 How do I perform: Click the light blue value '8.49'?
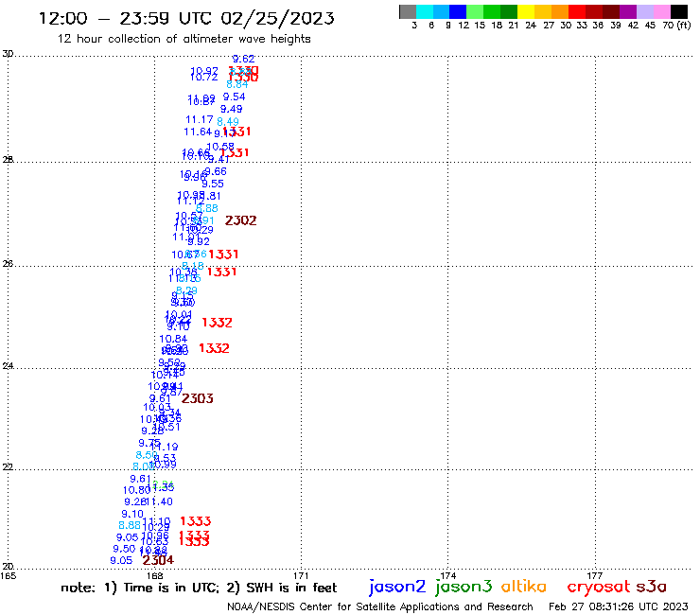pos(228,121)
